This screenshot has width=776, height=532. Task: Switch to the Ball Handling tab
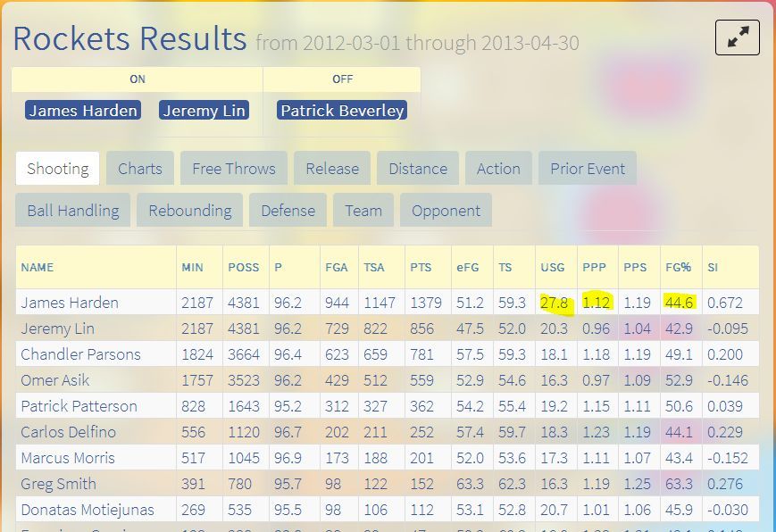tap(72, 211)
